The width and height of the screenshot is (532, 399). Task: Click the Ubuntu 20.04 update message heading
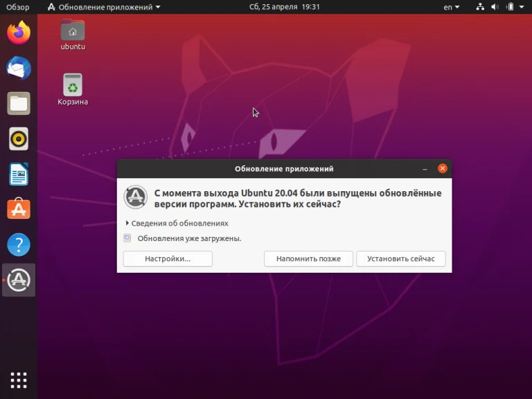point(298,199)
